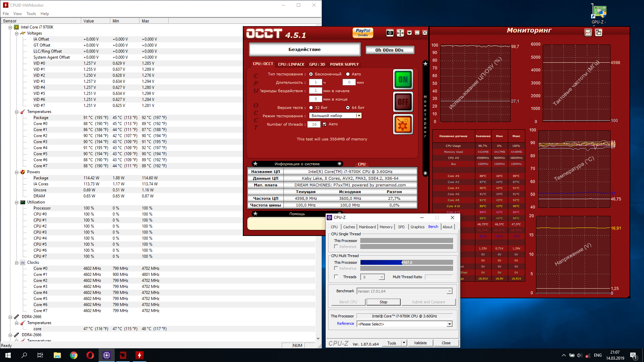Screen dimensions: 644x362
Task: Collapse the Voltages tree node in HWMonitor
Action: point(16,33)
